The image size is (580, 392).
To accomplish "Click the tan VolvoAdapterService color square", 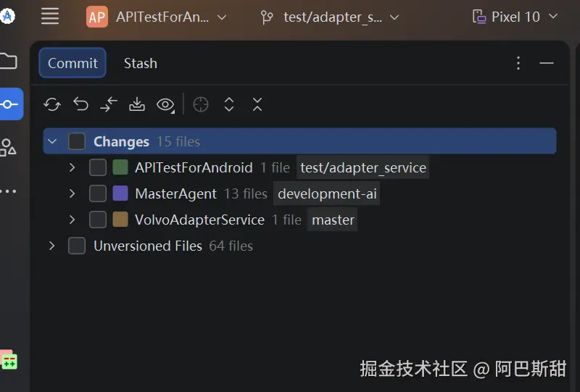I will (x=120, y=220).
